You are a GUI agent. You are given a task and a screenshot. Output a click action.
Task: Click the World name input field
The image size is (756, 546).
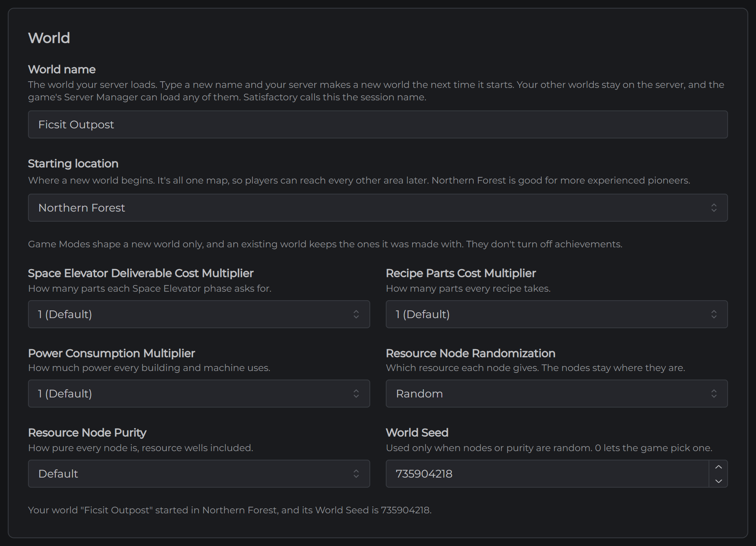pos(378,124)
